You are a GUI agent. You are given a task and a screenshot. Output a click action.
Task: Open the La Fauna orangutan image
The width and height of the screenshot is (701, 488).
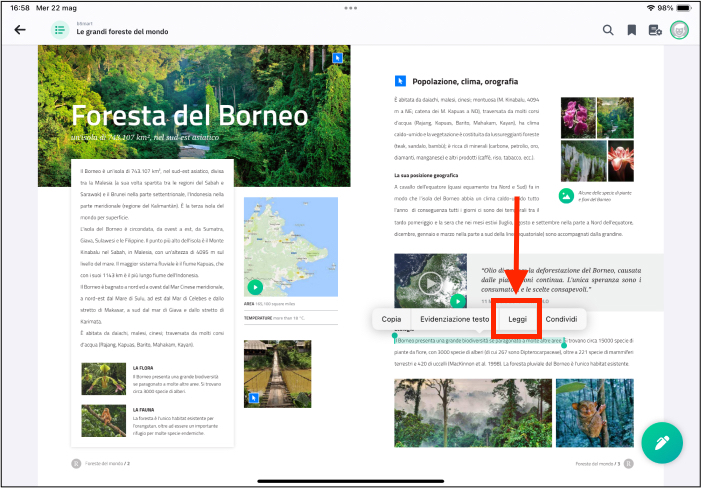104,421
